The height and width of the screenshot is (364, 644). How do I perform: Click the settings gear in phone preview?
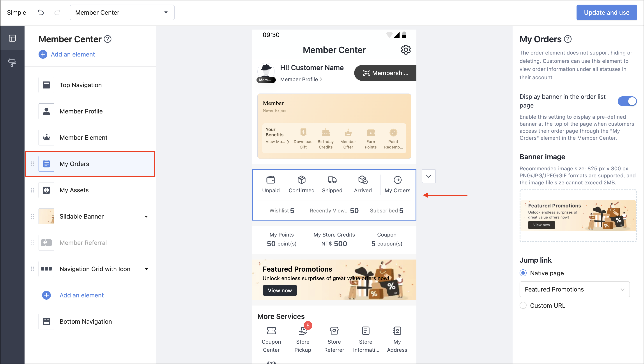[405, 50]
